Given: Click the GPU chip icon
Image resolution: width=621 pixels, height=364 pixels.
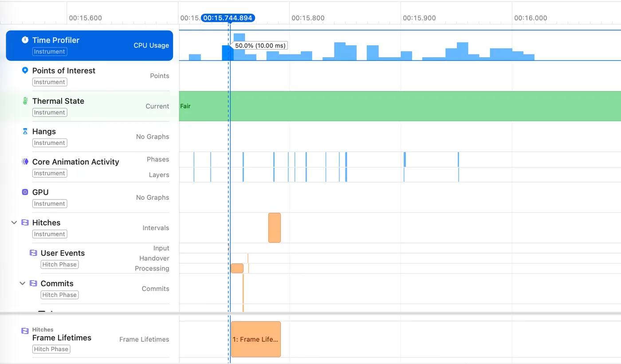Looking at the screenshot, I should click(x=25, y=192).
